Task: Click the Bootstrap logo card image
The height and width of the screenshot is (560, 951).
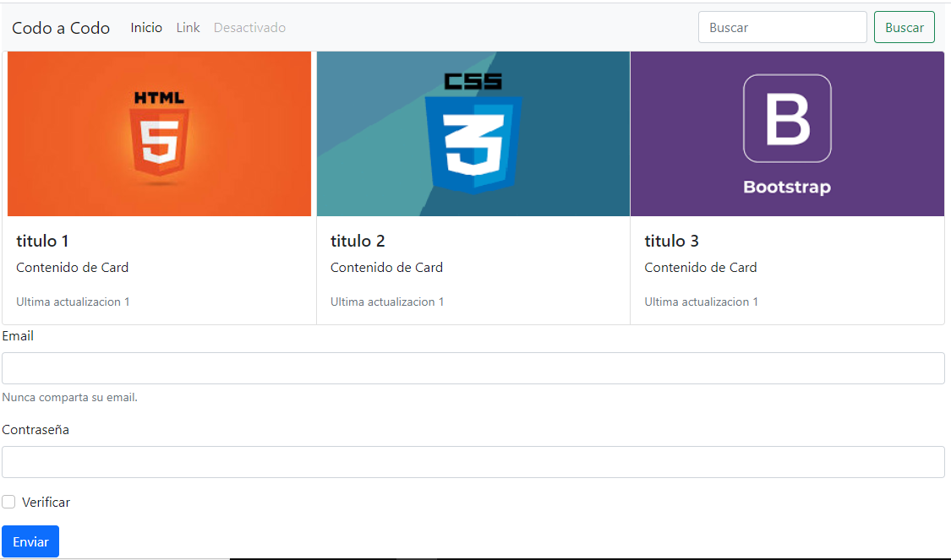Action: click(787, 133)
